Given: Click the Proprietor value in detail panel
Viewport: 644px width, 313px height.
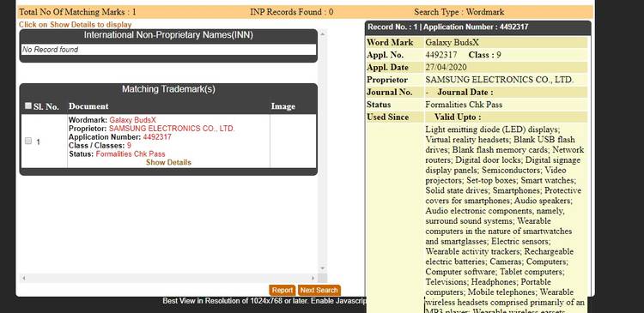Looking at the screenshot, I should [500, 80].
